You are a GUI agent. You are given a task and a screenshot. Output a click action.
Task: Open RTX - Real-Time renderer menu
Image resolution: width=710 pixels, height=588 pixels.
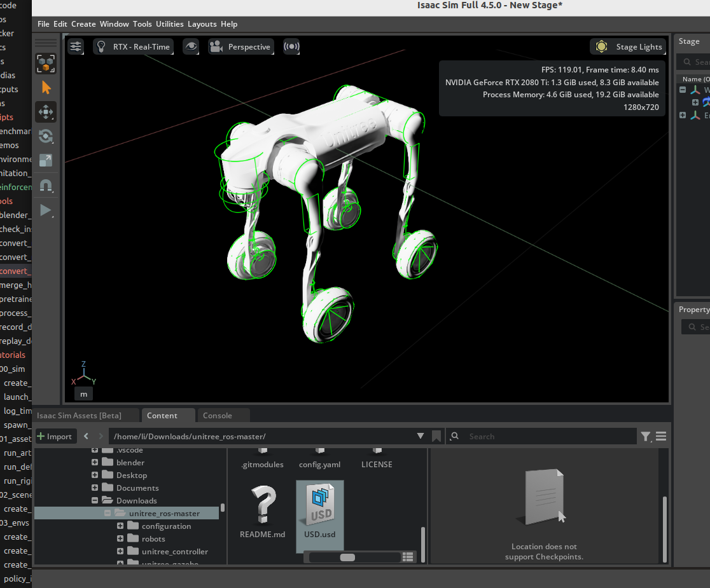click(133, 46)
